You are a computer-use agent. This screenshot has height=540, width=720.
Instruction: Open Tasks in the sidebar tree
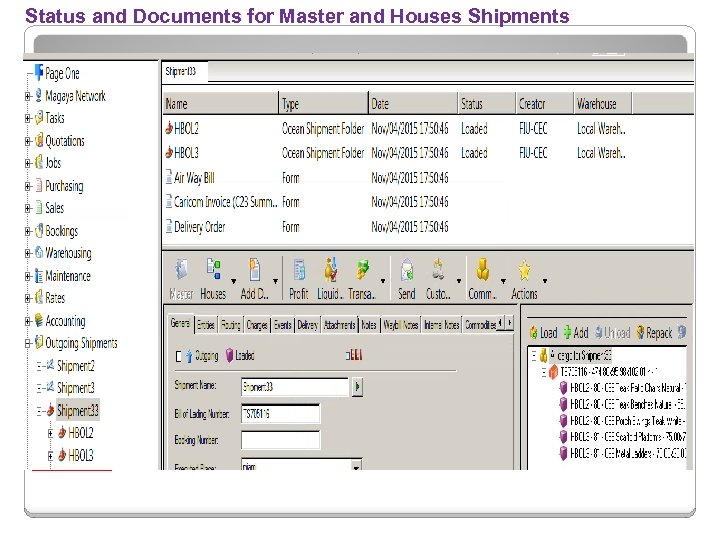pos(55,118)
